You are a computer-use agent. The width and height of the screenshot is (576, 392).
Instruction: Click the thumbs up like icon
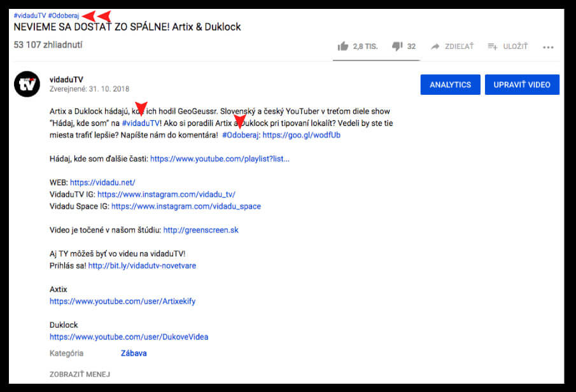click(x=344, y=46)
